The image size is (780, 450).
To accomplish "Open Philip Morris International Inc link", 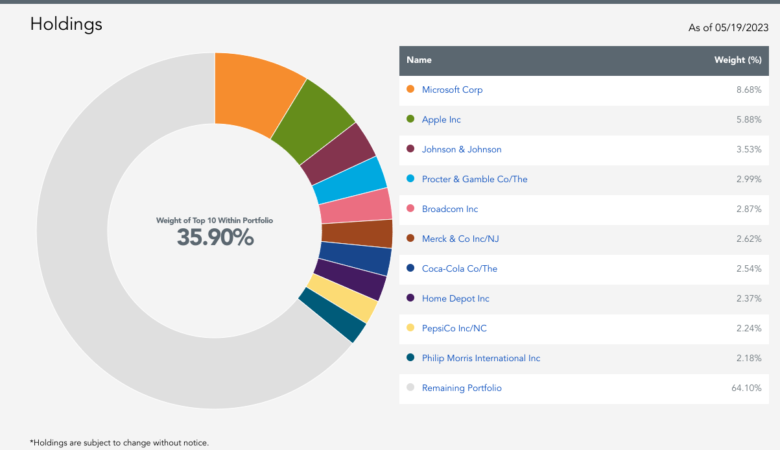I will click(x=481, y=359).
